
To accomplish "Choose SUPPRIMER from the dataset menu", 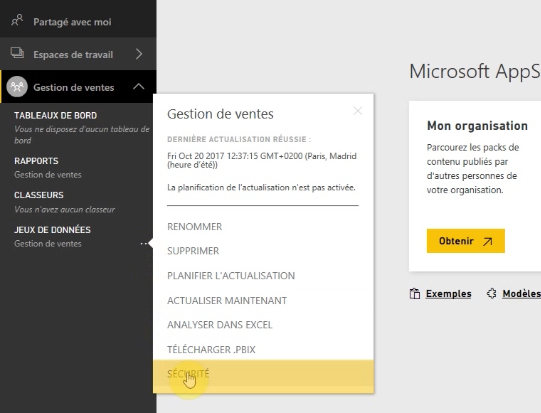I will point(193,251).
